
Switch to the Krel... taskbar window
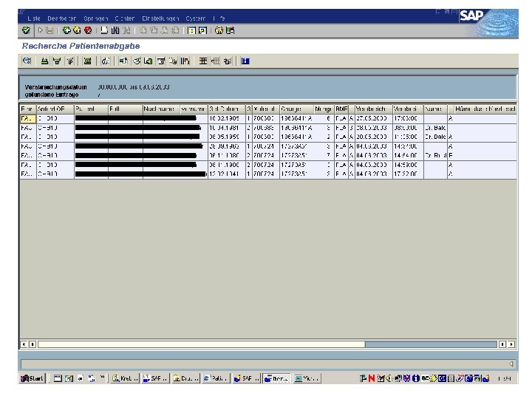[125, 378]
